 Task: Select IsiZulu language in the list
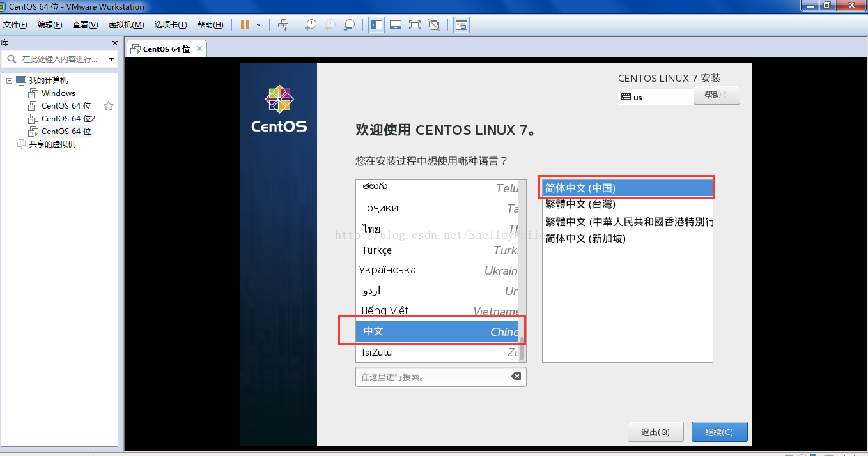click(x=437, y=352)
